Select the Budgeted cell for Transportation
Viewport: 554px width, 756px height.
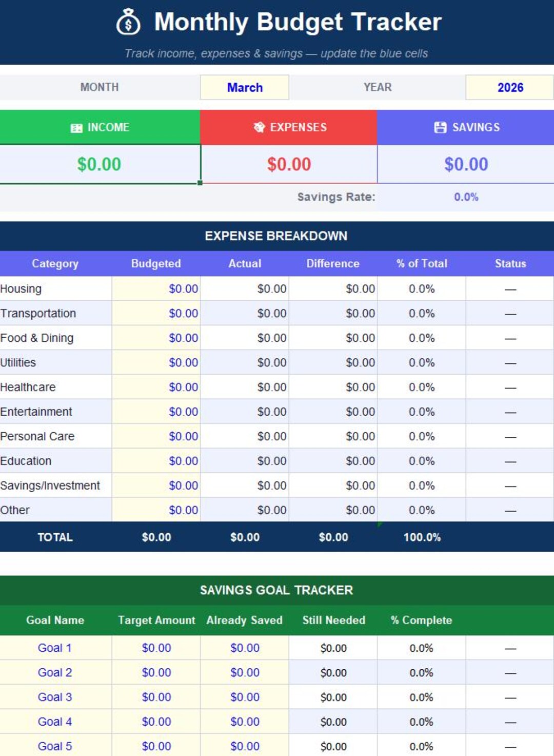(x=156, y=314)
